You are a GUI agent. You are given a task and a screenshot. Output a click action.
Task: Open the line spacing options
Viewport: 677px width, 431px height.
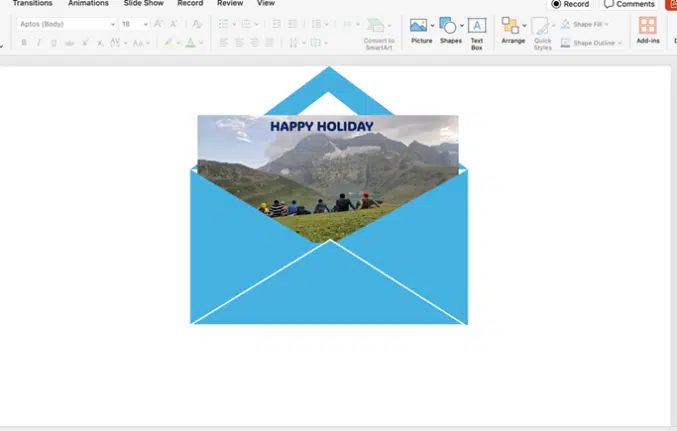coord(320,24)
